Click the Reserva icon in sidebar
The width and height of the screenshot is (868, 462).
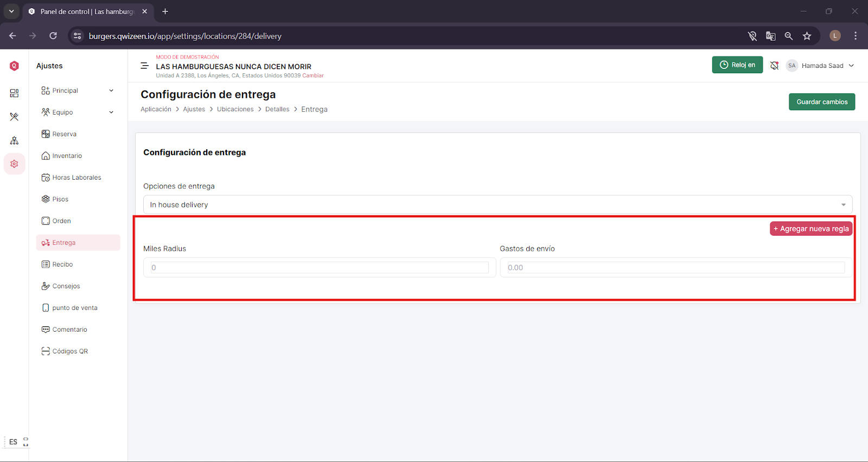(46, 134)
